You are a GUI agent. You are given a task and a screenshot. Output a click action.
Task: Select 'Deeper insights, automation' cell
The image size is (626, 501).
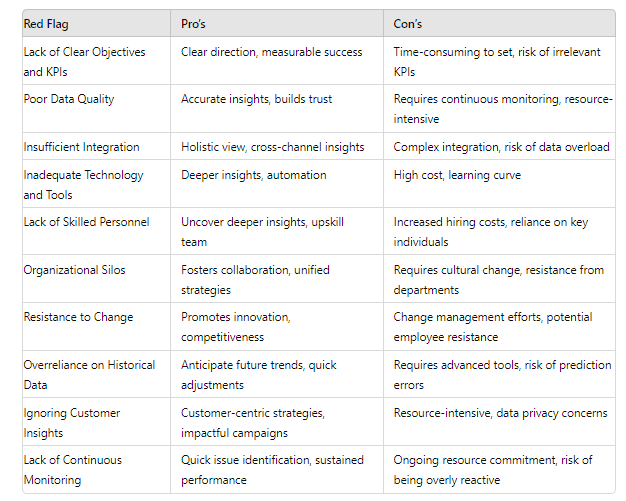[277, 184]
